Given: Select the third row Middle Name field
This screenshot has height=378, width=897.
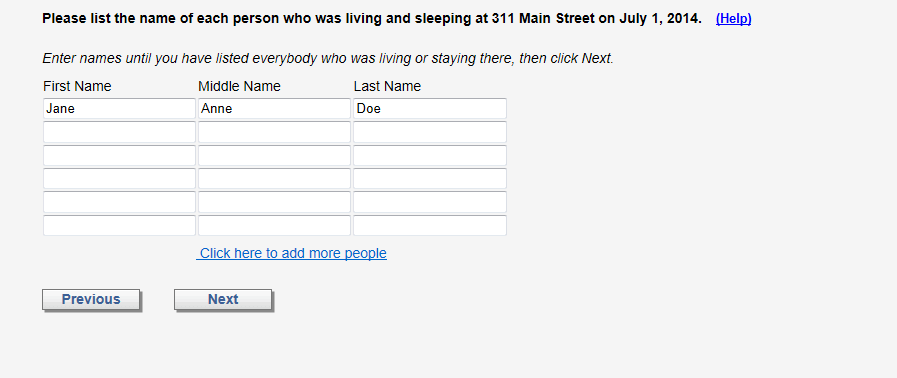Looking at the screenshot, I should pyautogui.click(x=274, y=156).
